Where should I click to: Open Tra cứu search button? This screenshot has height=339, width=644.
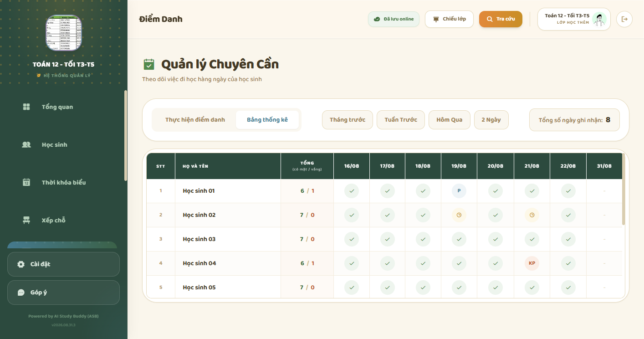click(x=501, y=19)
